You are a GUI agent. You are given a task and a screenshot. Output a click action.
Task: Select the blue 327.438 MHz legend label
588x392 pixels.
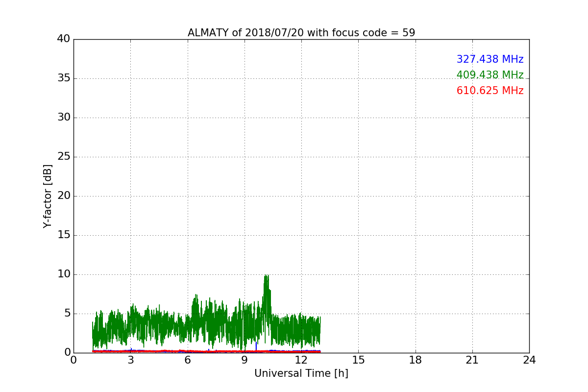(490, 59)
